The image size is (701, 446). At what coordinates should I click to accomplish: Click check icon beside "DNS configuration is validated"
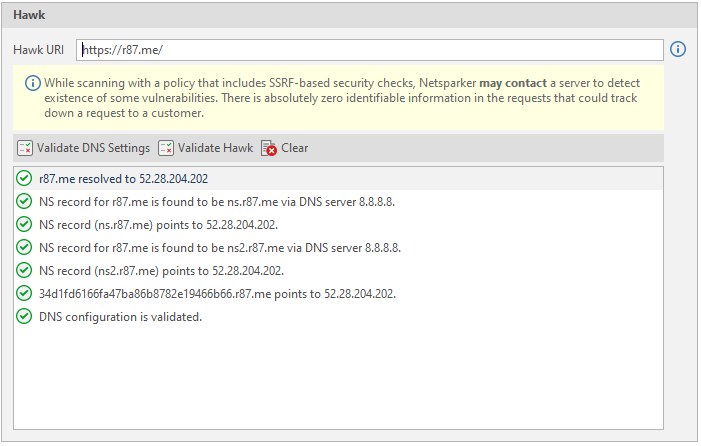[x=25, y=316]
